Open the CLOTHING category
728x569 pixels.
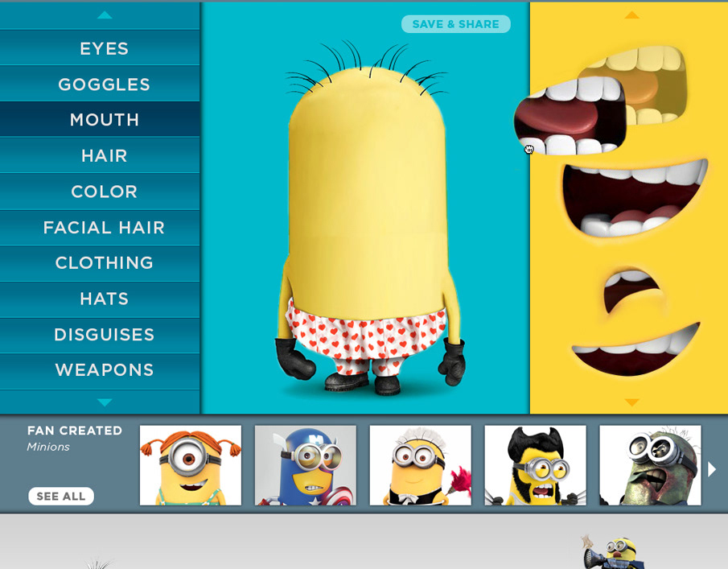[x=100, y=263]
